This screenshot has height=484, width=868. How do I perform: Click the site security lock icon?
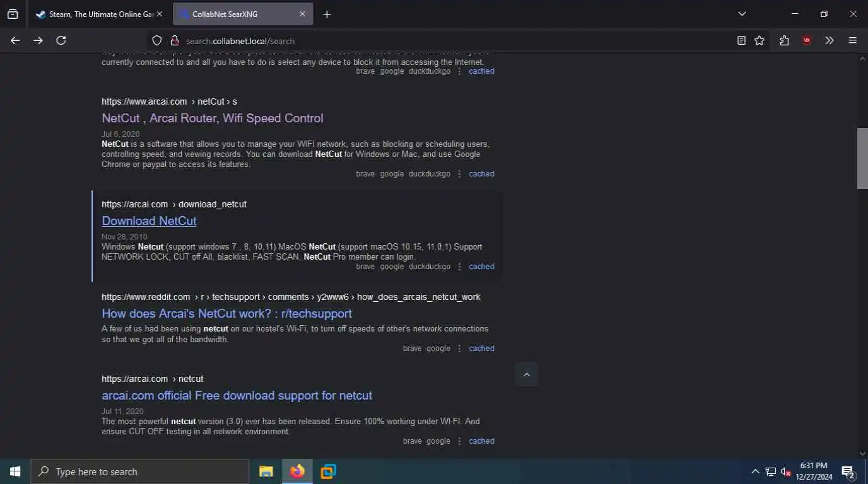tap(175, 40)
